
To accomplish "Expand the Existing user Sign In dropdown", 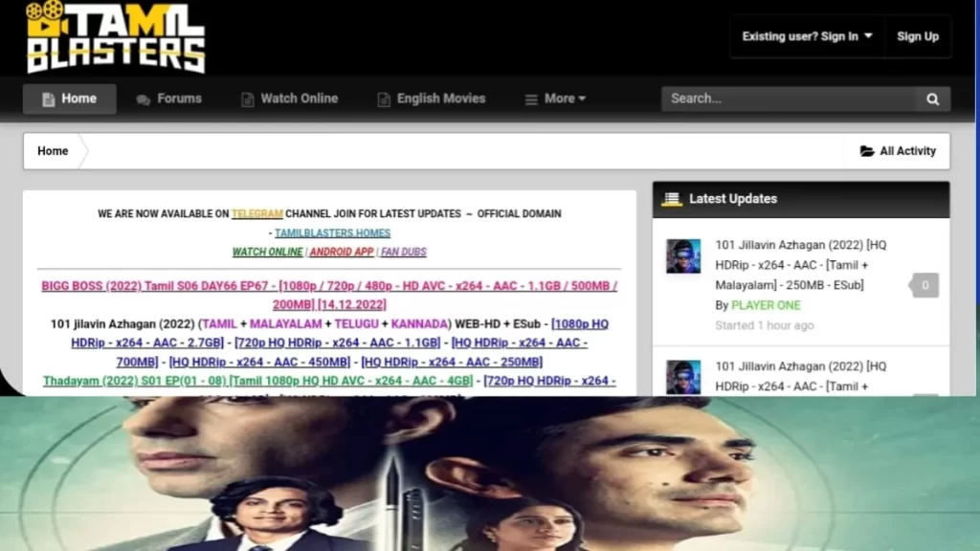I will 807,36.
